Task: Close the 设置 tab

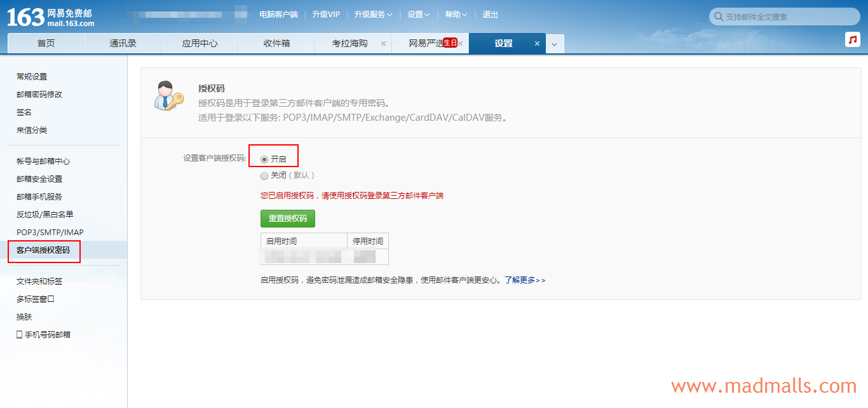Action: (537, 44)
